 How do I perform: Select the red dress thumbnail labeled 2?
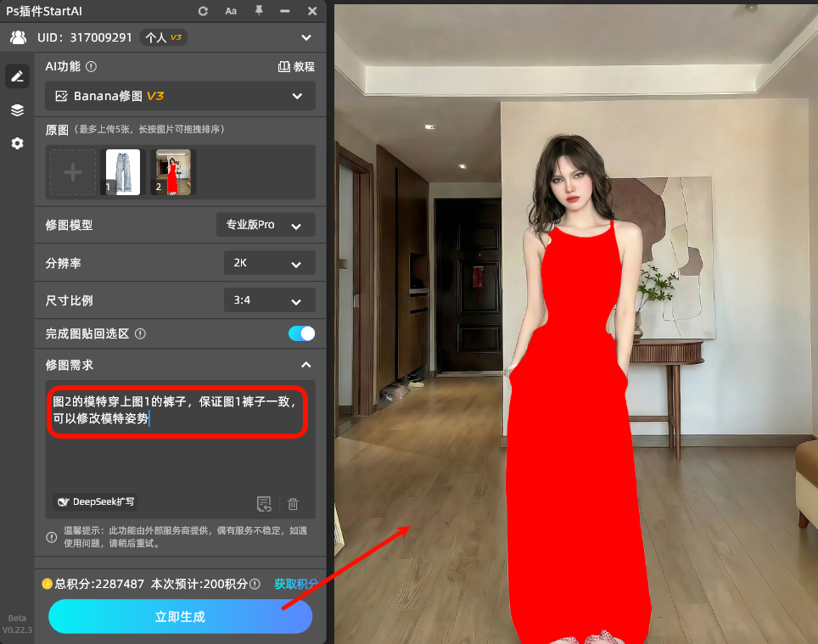tap(172, 171)
